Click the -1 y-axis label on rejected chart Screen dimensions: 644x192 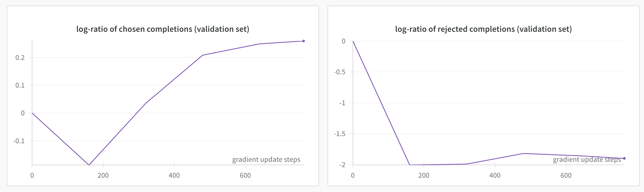pos(342,103)
